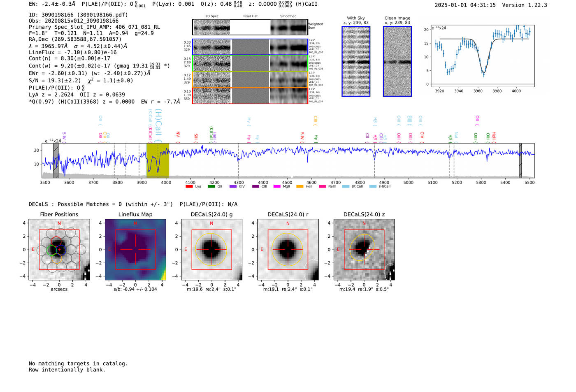Click the HeII orange legend swatch
The height and width of the screenshot is (392, 576).
[x=300, y=186]
